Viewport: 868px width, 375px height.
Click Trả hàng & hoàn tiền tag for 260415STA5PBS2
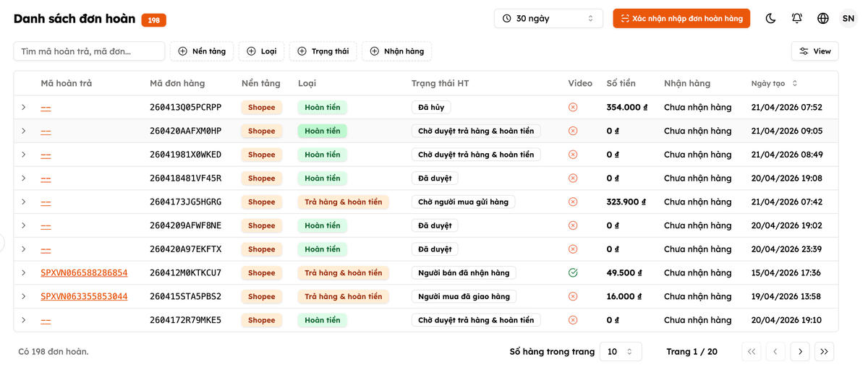tap(343, 296)
